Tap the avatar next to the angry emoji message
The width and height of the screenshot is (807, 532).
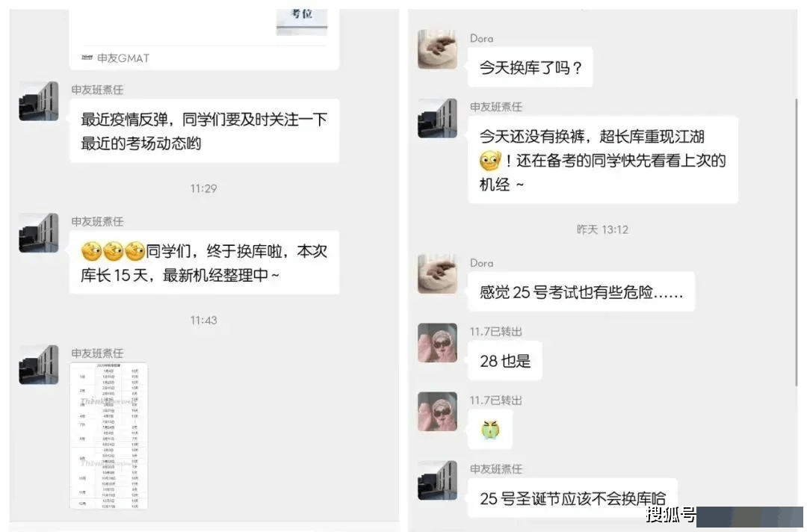pyautogui.click(x=437, y=412)
